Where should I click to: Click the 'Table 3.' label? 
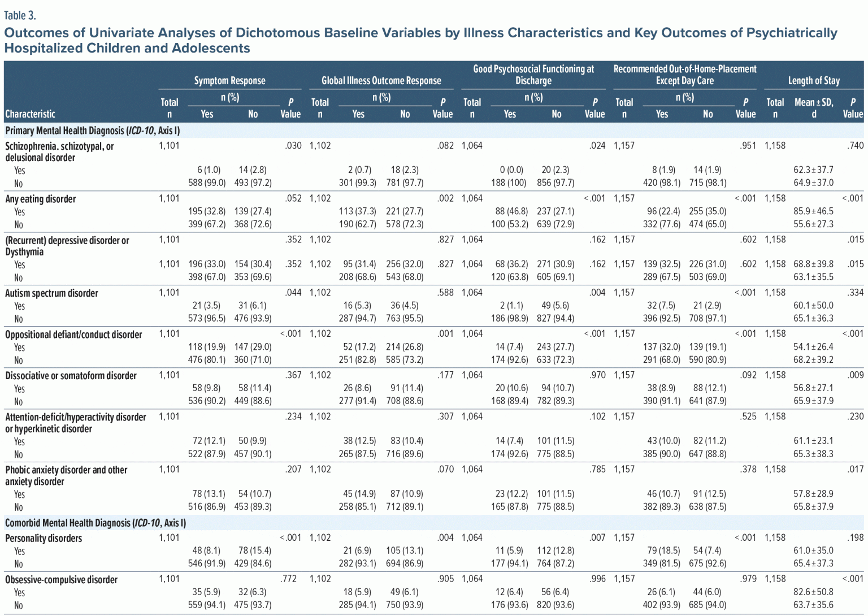20,15
